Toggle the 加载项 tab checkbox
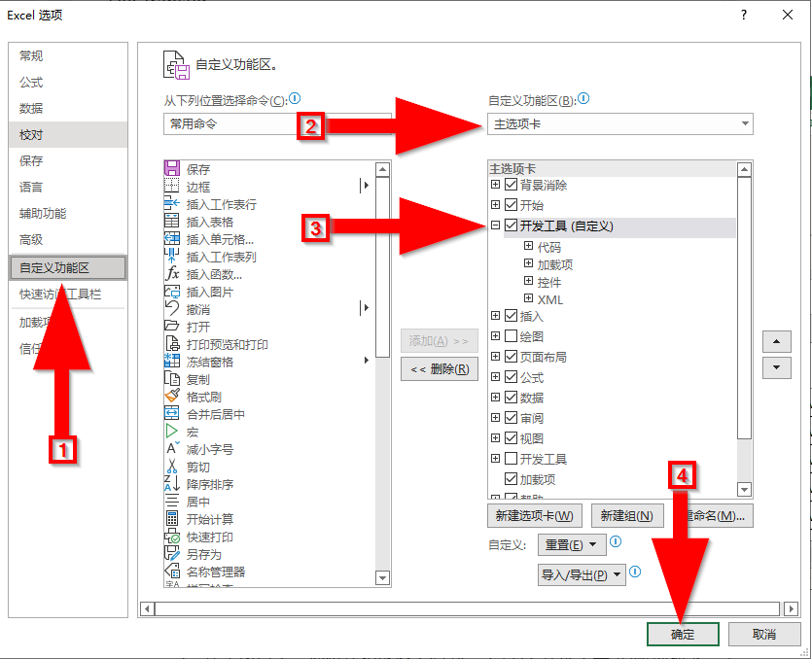The height and width of the screenshot is (659, 812). click(x=512, y=479)
